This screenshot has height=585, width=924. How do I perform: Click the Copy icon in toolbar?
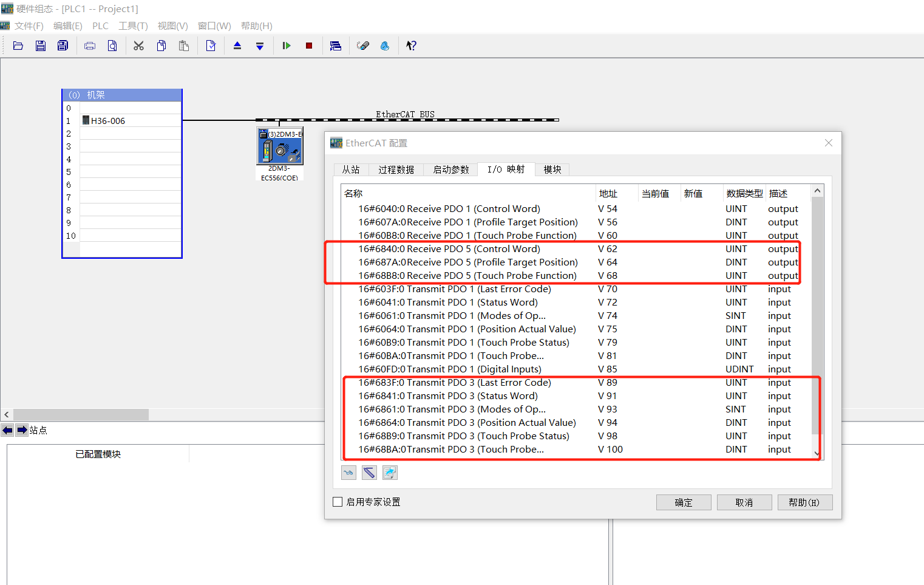click(x=161, y=46)
